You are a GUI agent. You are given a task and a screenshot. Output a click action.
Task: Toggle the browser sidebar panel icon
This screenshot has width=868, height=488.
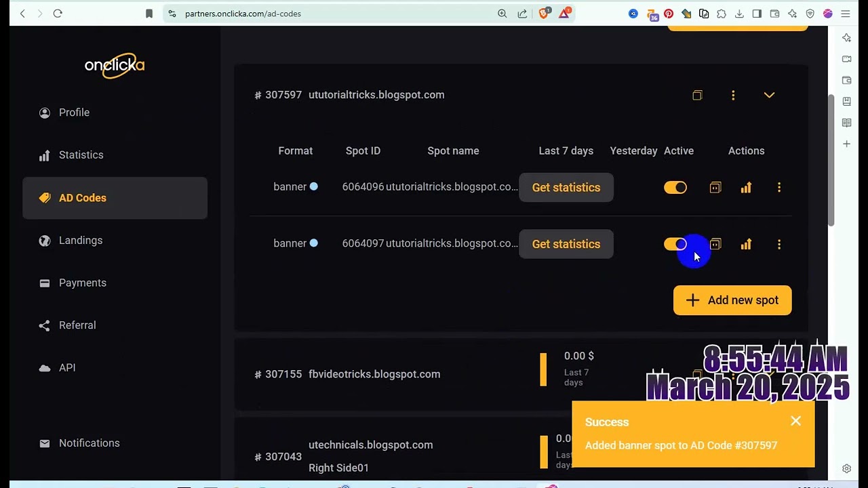pos(757,14)
